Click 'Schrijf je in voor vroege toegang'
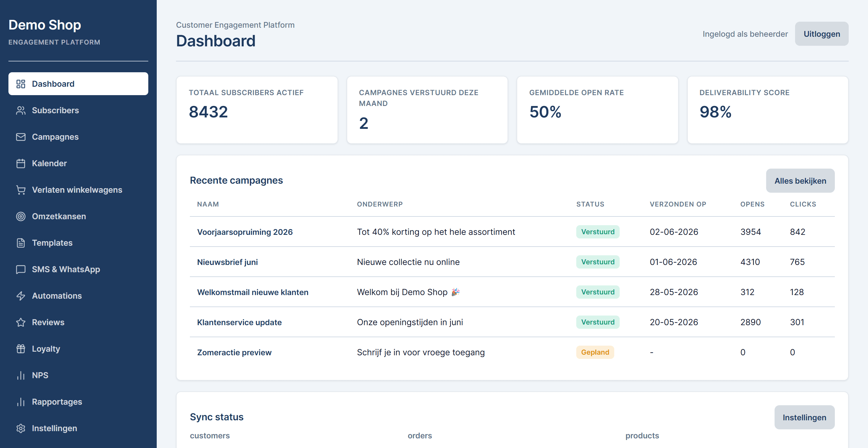The width and height of the screenshot is (868, 448). click(420, 353)
